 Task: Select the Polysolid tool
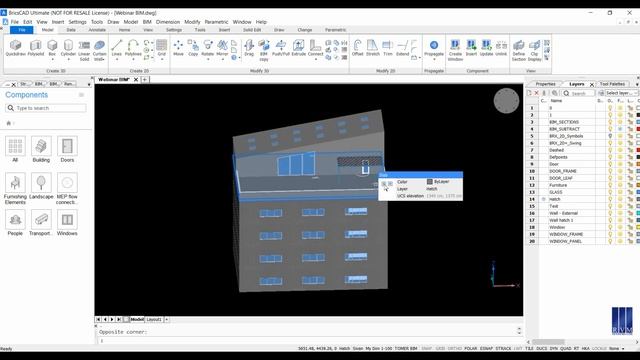coord(36,48)
